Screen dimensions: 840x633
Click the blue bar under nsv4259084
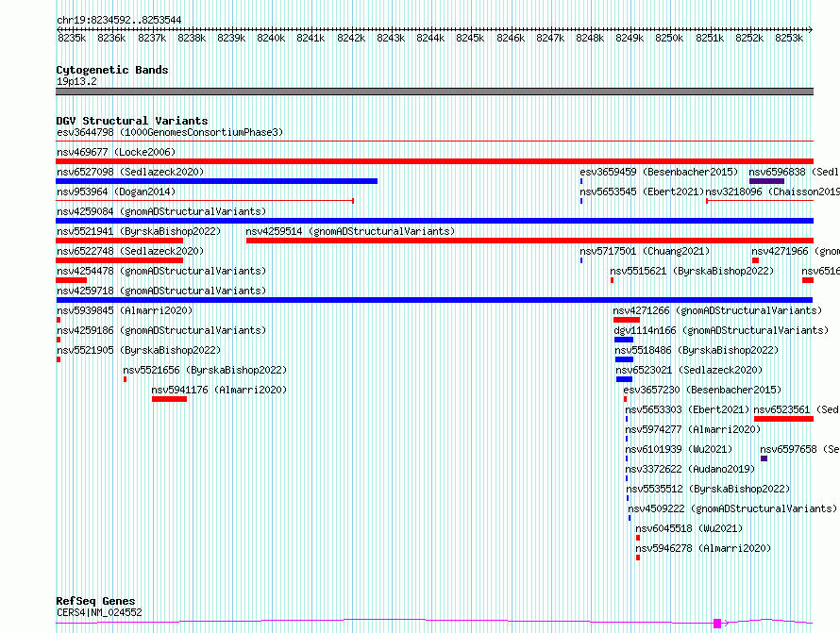click(434, 221)
